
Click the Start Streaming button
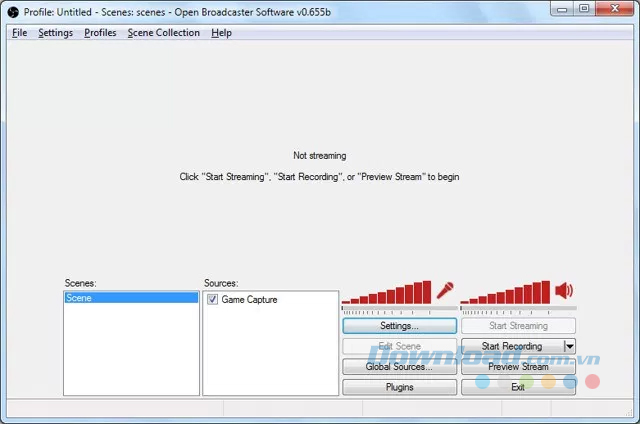pos(518,326)
